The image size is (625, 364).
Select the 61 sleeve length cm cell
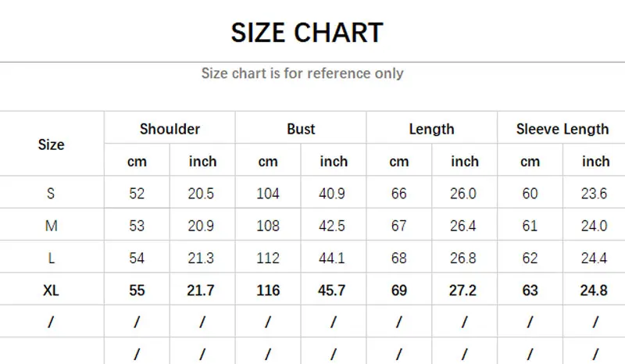point(530,227)
